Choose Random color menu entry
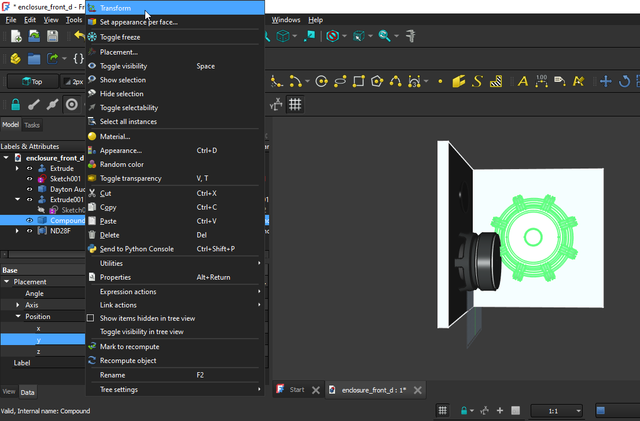640x421 pixels. pos(174,164)
